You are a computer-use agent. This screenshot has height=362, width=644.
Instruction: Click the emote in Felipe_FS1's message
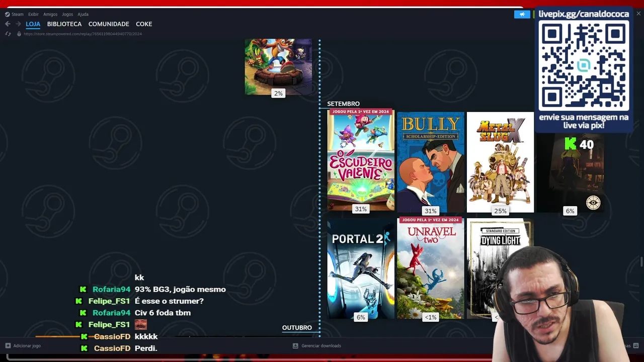pos(141,324)
